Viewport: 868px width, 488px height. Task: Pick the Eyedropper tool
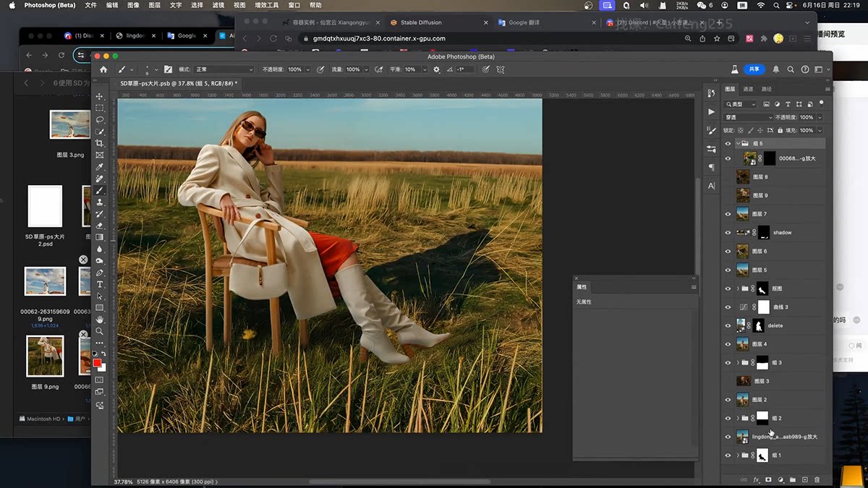pos(100,167)
